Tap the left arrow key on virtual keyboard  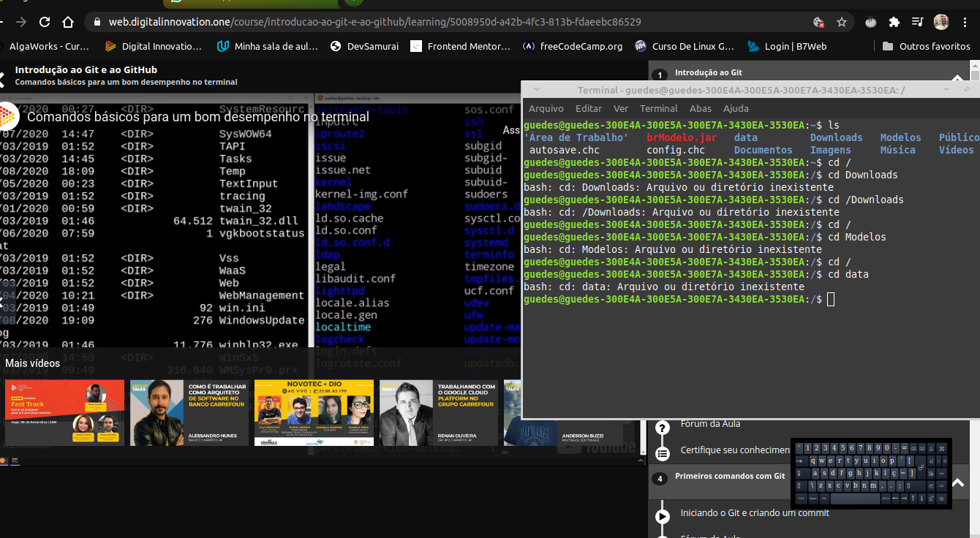896,499
